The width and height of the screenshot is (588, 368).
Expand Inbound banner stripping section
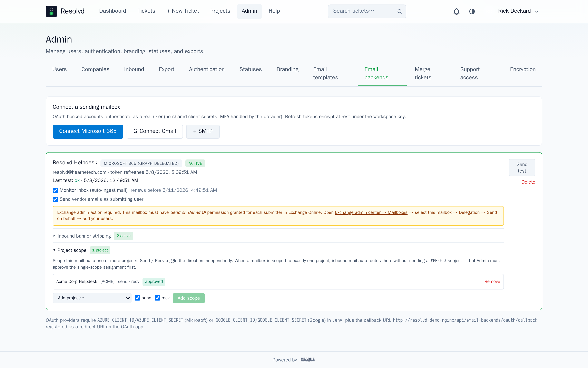pos(82,236)
